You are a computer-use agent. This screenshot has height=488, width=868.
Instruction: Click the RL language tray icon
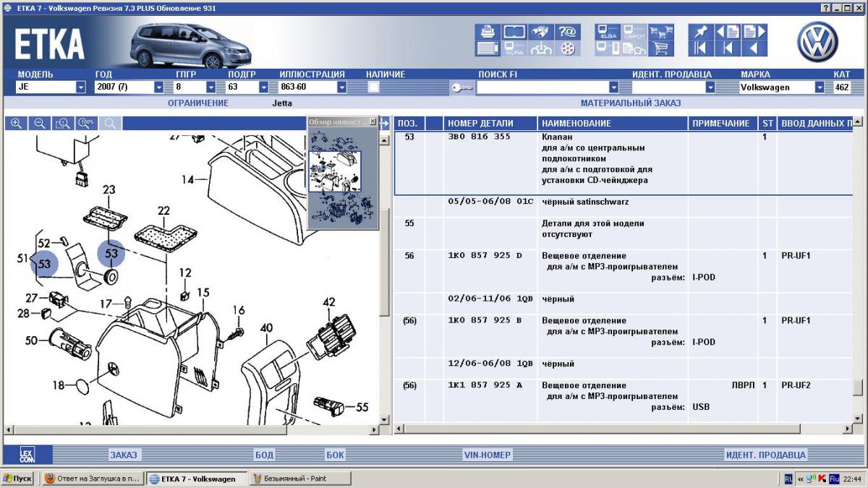[x=788, y=479]
